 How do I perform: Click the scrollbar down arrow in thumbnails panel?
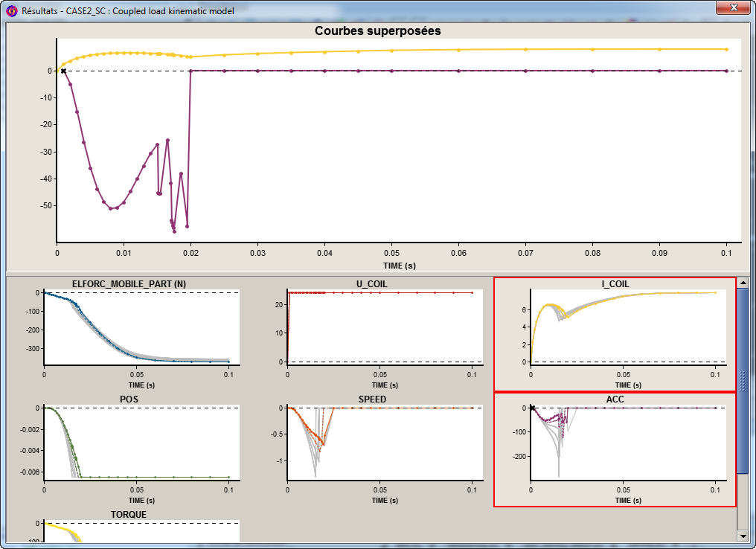pos(743,536)
